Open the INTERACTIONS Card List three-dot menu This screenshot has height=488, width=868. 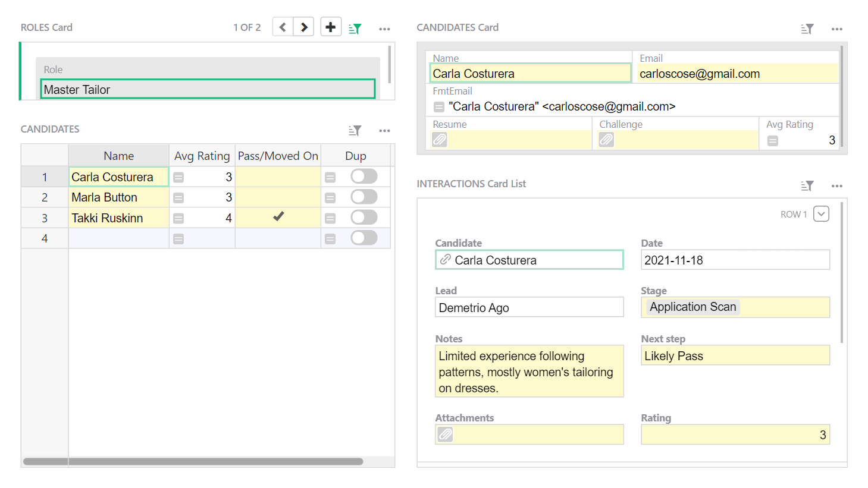(x=836, y=186)
